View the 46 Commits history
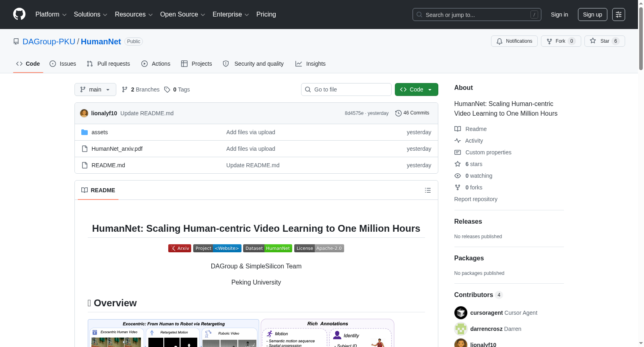 coord(412,113)
